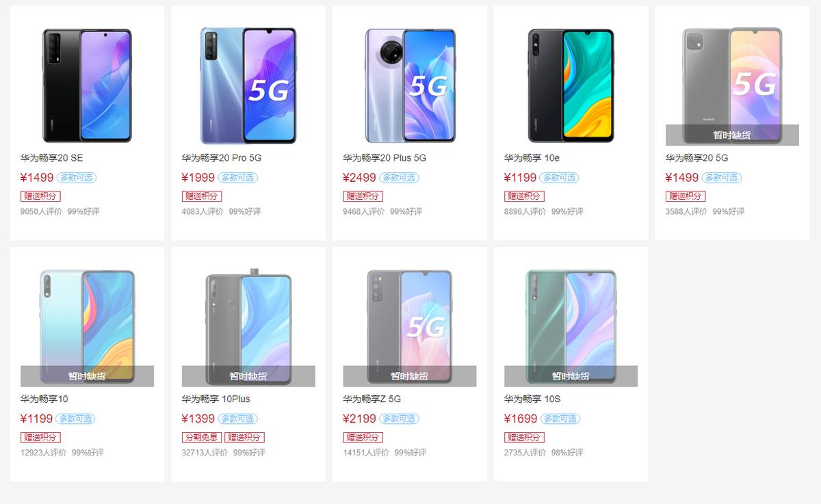Open 9468人评价 reviews of 畅享20 Plus
Image resolution: width=821 pixels, height=504 pixels.
coord(364,212)
